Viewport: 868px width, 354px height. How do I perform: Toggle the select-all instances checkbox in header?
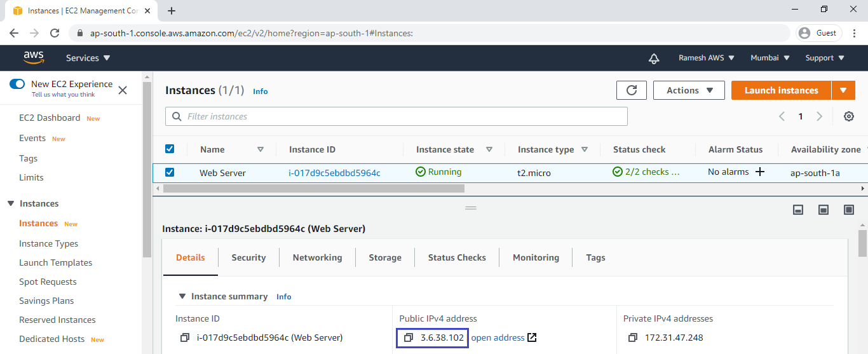[x=170, y=149]
